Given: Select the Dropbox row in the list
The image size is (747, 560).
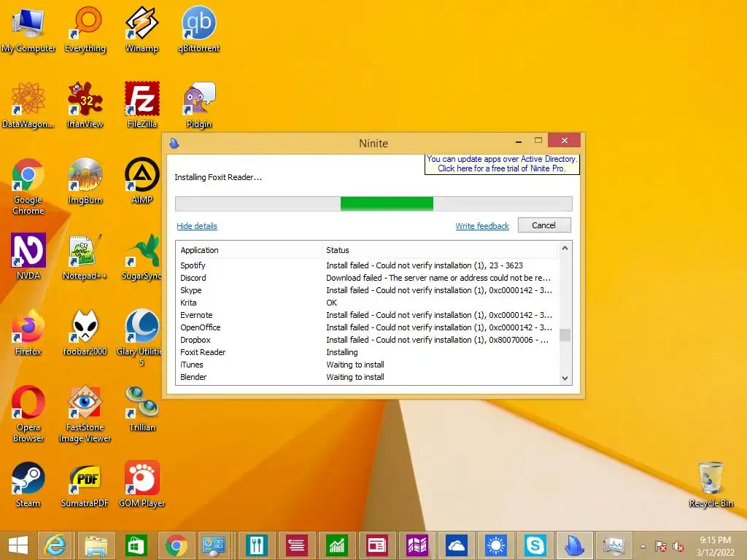Looking at the screenshot, I should tap(368, 340).
